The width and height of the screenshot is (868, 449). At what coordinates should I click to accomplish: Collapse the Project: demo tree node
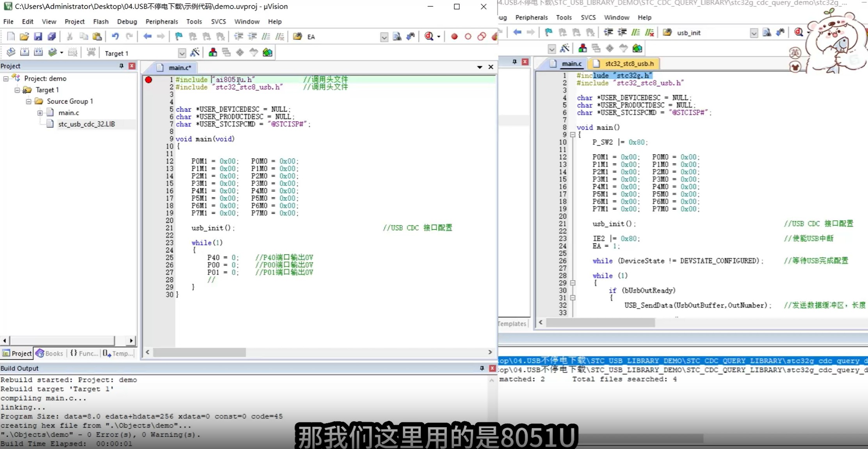6,78
